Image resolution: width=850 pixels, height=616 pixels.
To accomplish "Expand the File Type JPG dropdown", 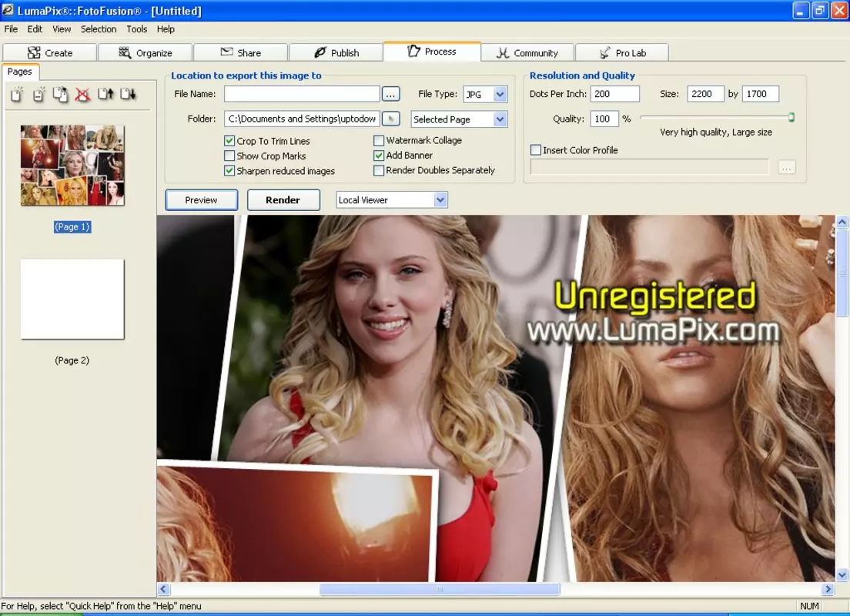I will 500,95.
